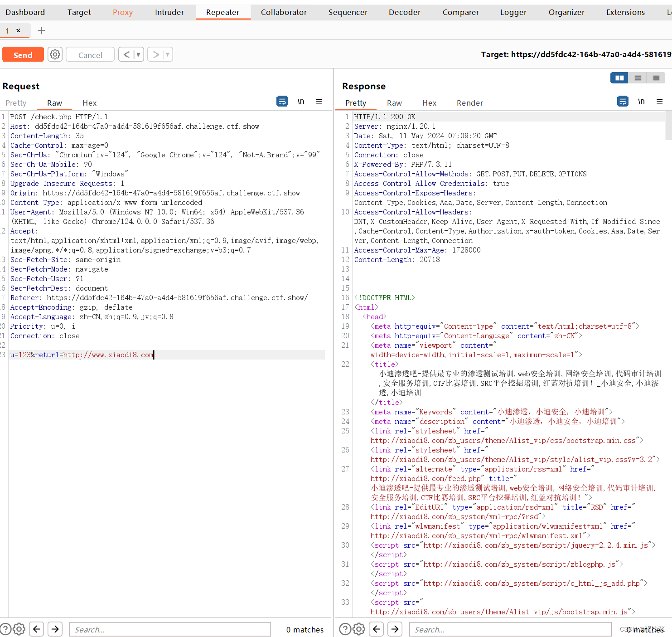The image size is (672, 637).
Task: Switch to the Dashboard tab
Action: pos(25,12)
